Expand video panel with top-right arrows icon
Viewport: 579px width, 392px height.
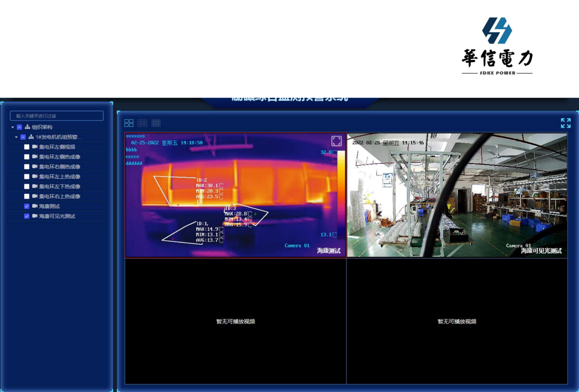point(565,123)
